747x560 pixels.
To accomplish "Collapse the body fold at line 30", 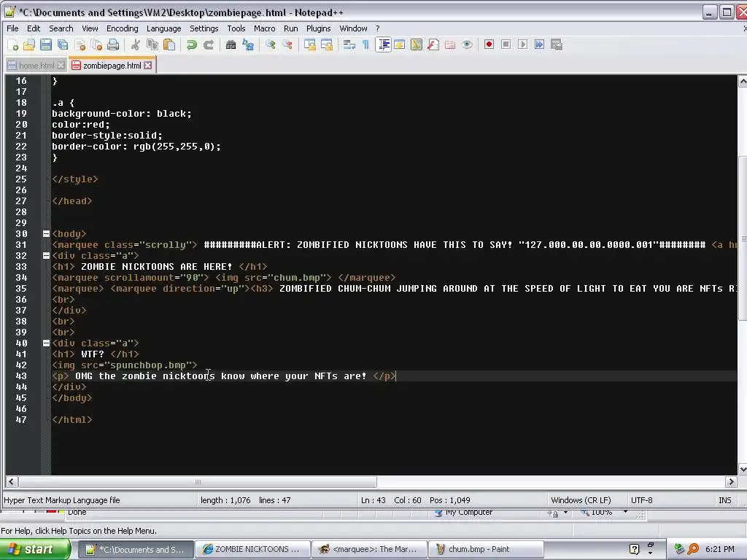I will 46,234.
